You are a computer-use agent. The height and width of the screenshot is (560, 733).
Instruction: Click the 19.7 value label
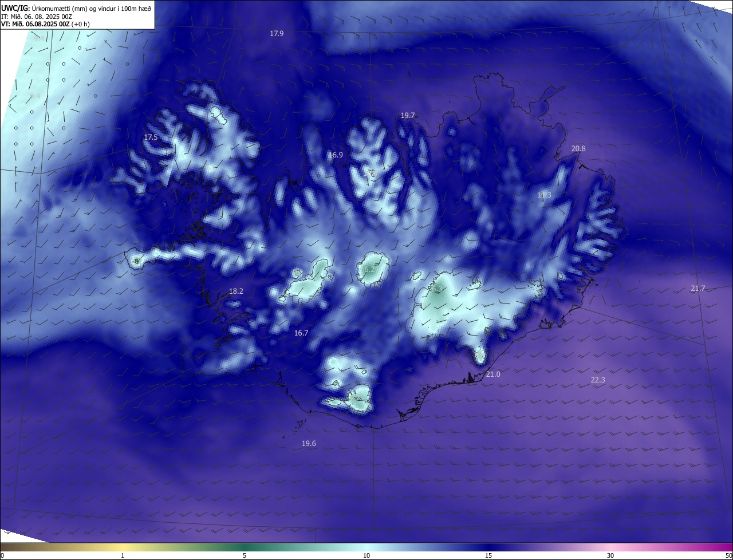point(408,116)
